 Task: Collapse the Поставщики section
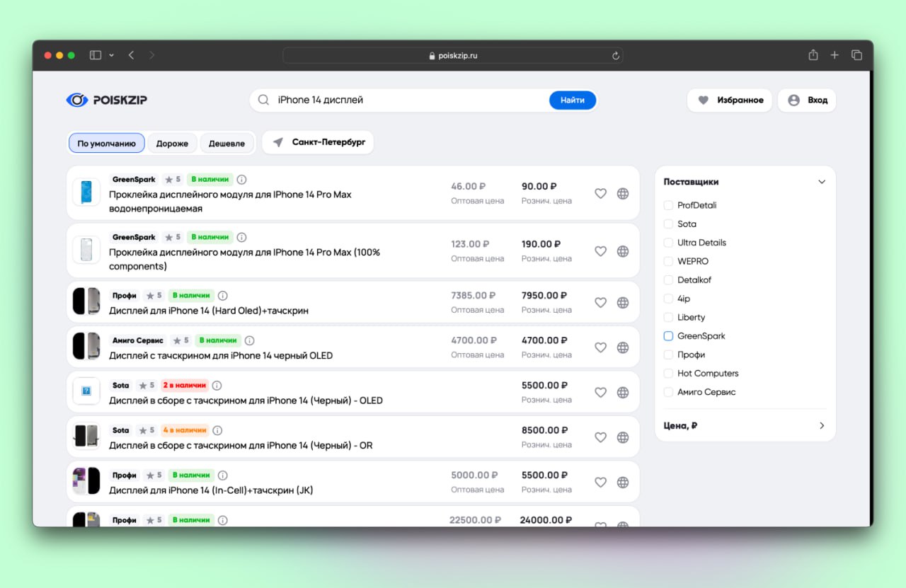(822, 182)
